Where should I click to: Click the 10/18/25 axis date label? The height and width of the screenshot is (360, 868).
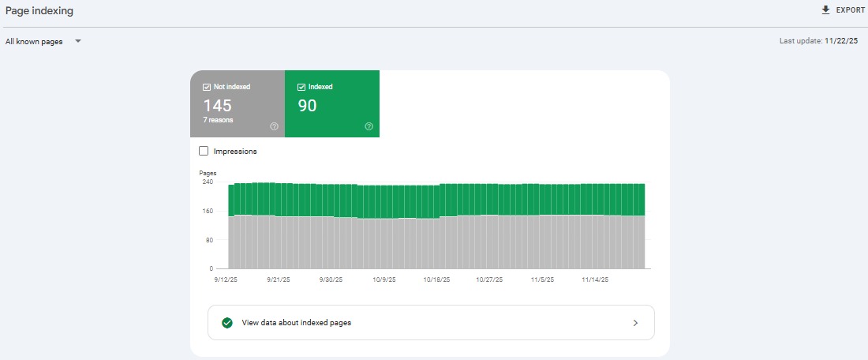(437, 279)
